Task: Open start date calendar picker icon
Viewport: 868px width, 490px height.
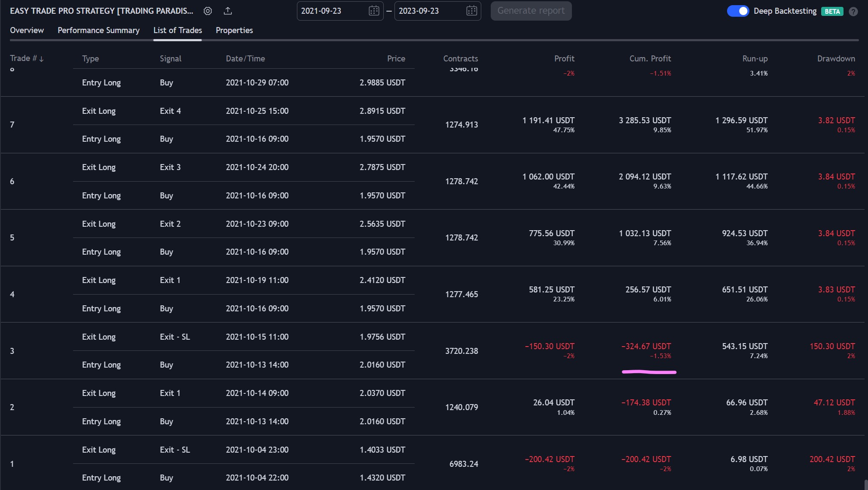Action: (x=374, y=11)
